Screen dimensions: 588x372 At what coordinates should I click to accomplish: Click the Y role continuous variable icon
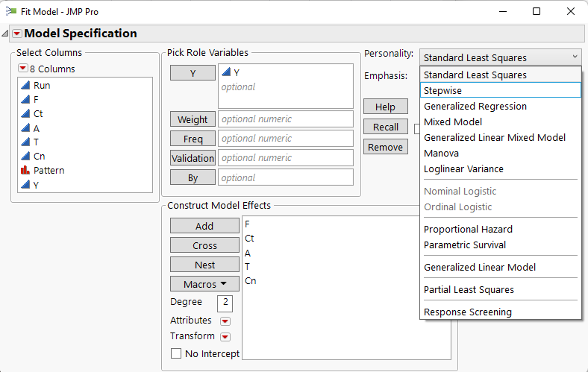[x=226, y=72]
